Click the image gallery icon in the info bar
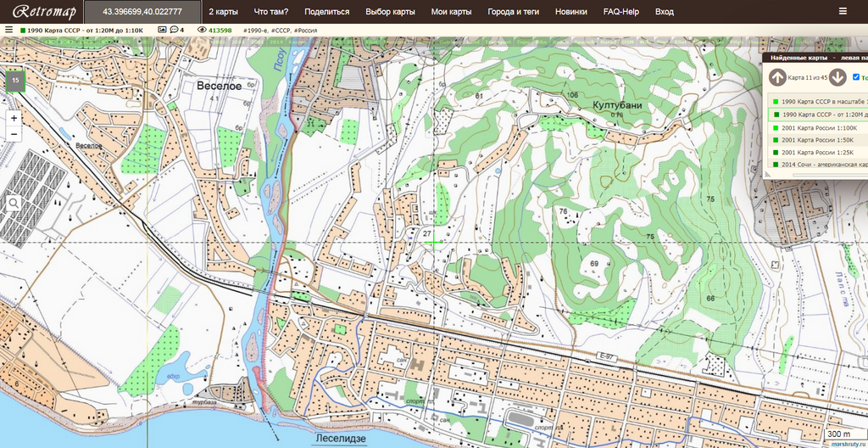The image size is (868, 448). tap(162, 30)
